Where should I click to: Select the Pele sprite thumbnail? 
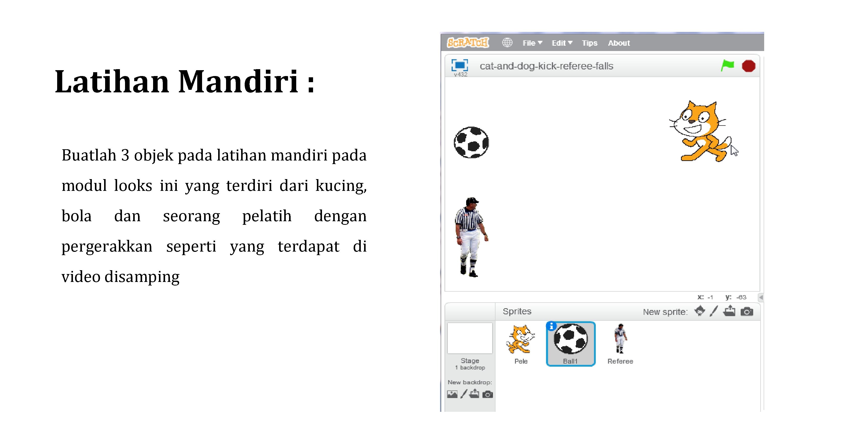pos(522,343)
